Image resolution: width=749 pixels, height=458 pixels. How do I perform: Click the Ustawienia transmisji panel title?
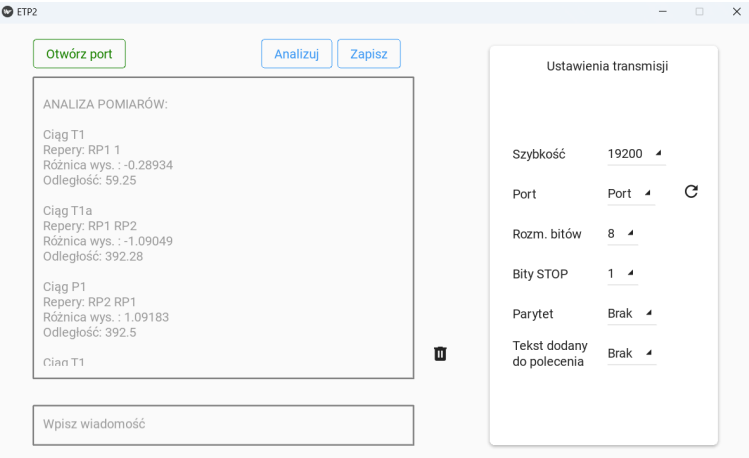[x=607, y=67]
